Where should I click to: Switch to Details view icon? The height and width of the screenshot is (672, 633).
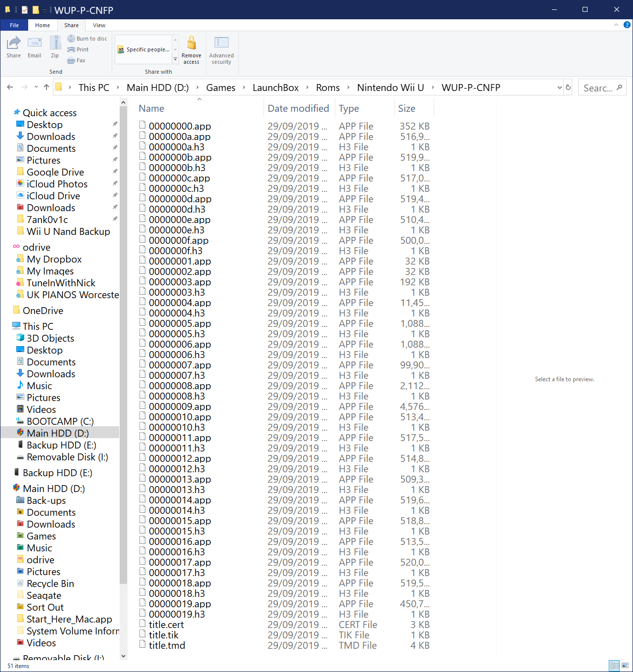(614, 666)
